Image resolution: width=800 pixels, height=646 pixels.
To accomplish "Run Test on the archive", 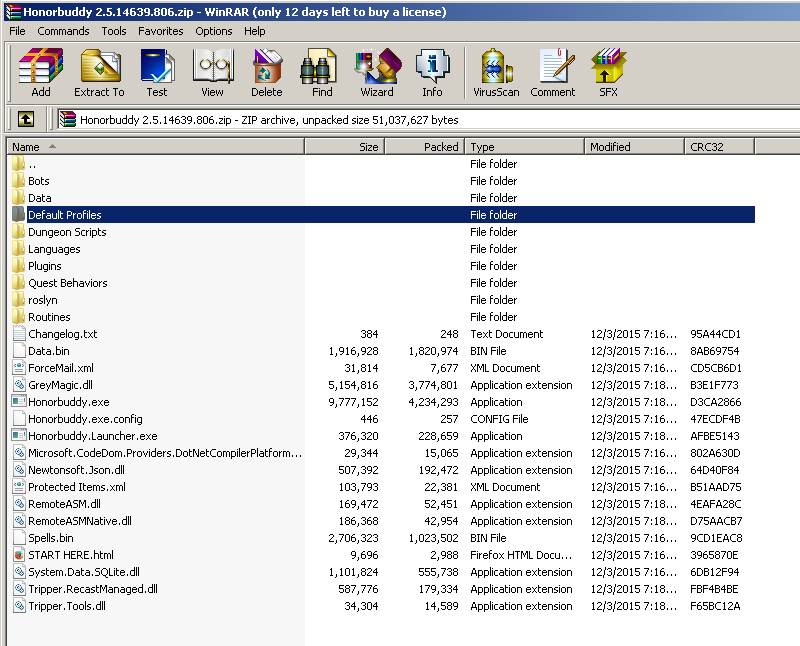I will coord(157,73).
